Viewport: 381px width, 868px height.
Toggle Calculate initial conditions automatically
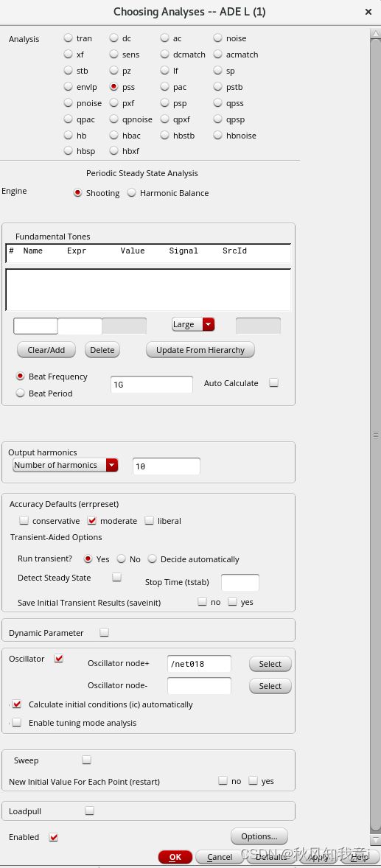[17, 704]
